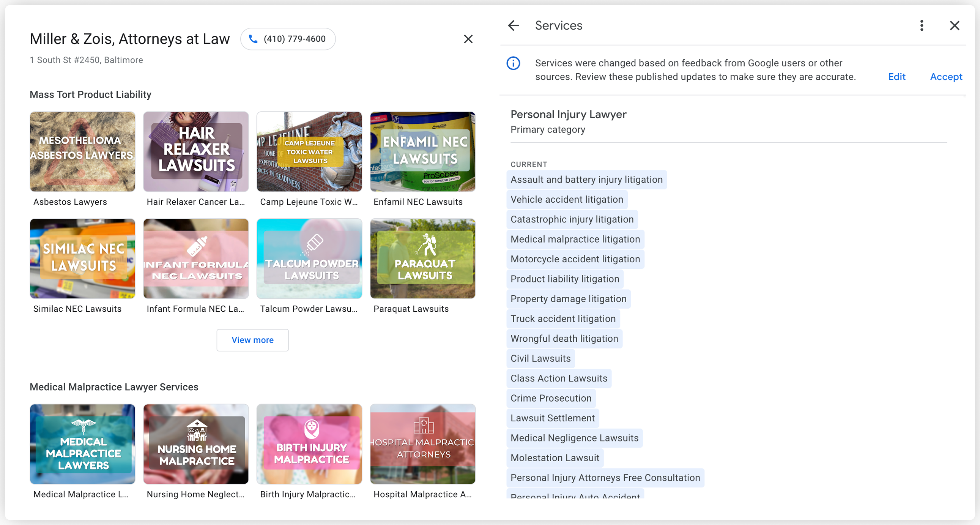Select the Nursing Home Malpractice card
Viewport: 980px width, 525px height.
pos(196,444)
